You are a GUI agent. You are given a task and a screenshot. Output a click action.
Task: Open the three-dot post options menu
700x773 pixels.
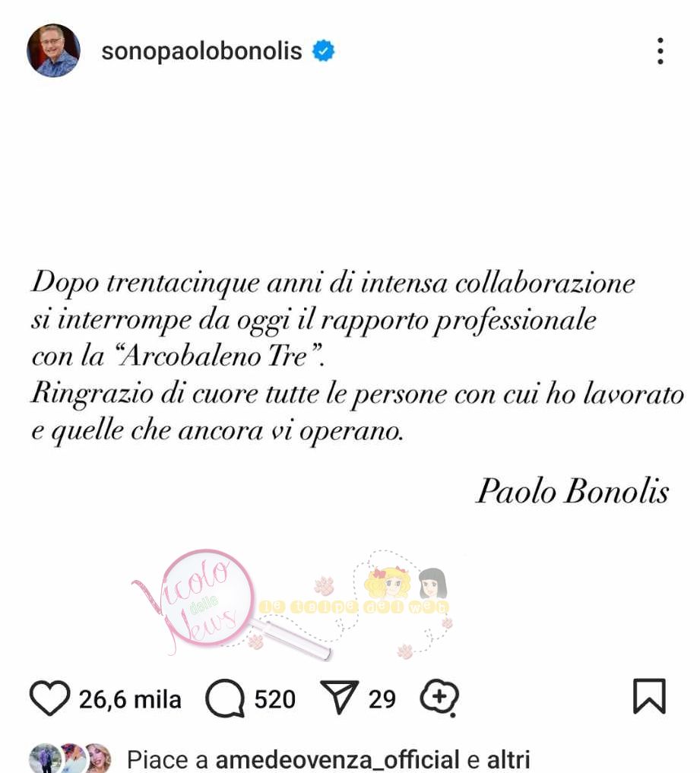(660, 51)
